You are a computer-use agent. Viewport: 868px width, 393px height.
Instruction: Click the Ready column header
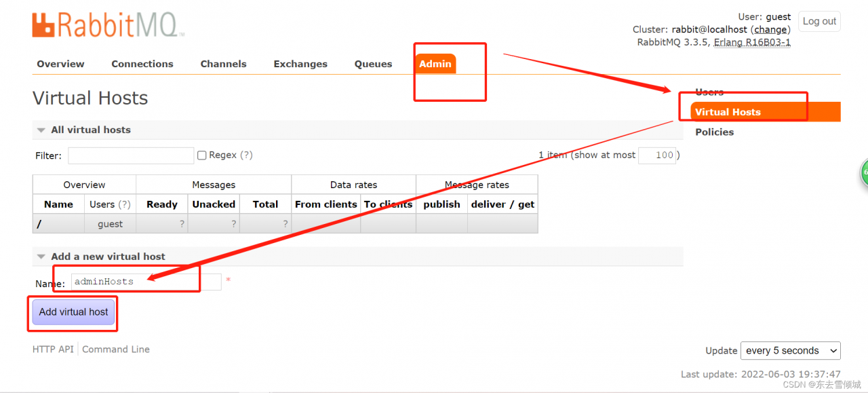coord(162,204)
